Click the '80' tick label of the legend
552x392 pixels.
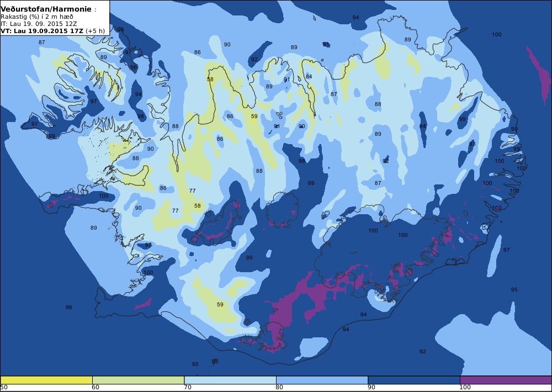click(279, 388)
